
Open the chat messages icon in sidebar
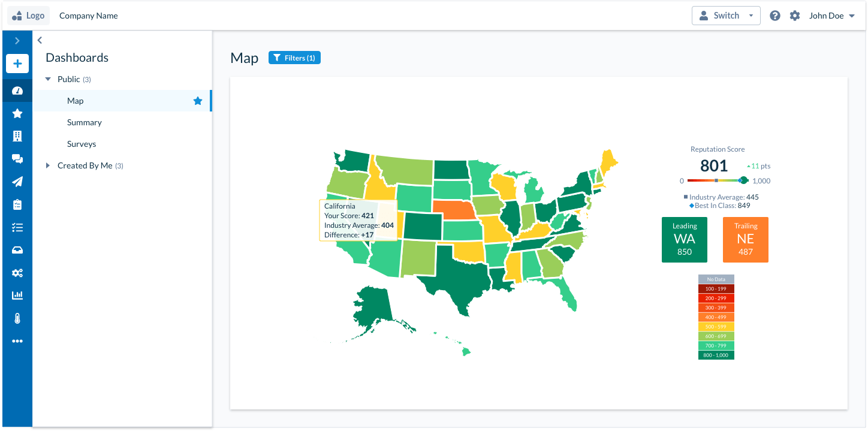point(17,158)
